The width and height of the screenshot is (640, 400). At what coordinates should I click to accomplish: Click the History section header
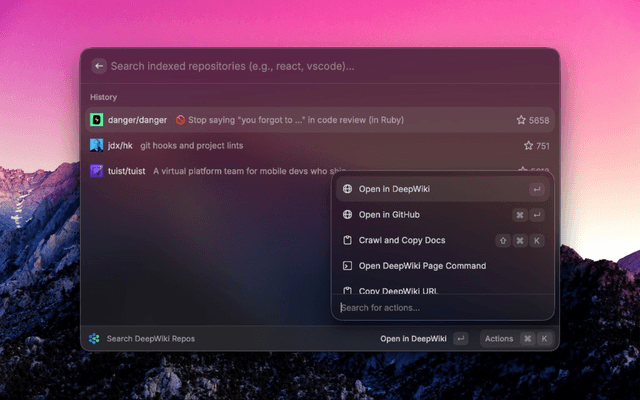click(x=104, y=97)
